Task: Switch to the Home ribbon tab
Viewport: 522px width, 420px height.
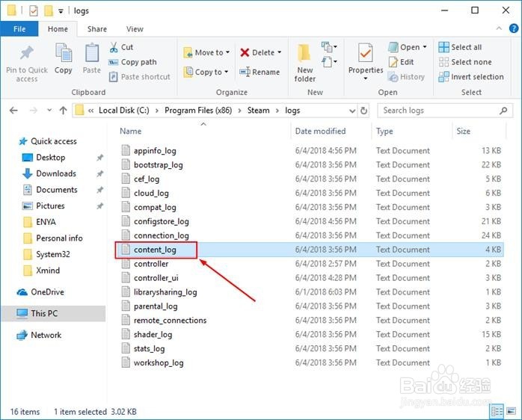Action: 58,29
